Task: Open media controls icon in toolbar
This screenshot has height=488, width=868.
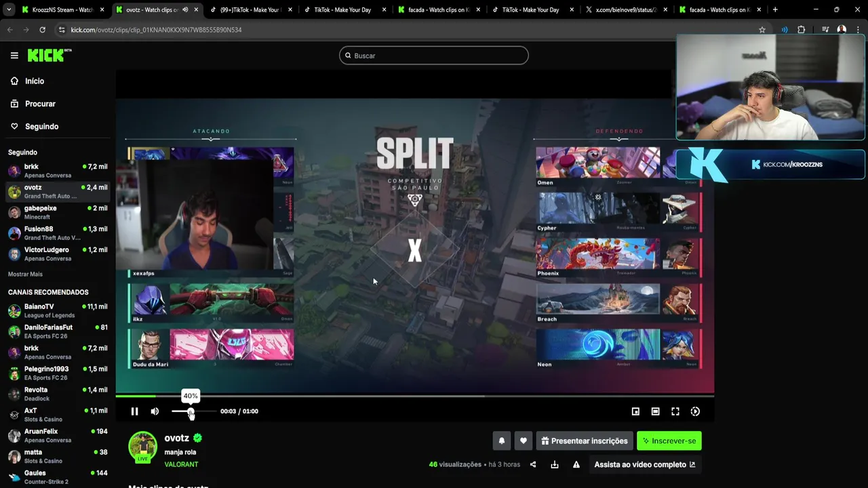Action: pos(825,30)
